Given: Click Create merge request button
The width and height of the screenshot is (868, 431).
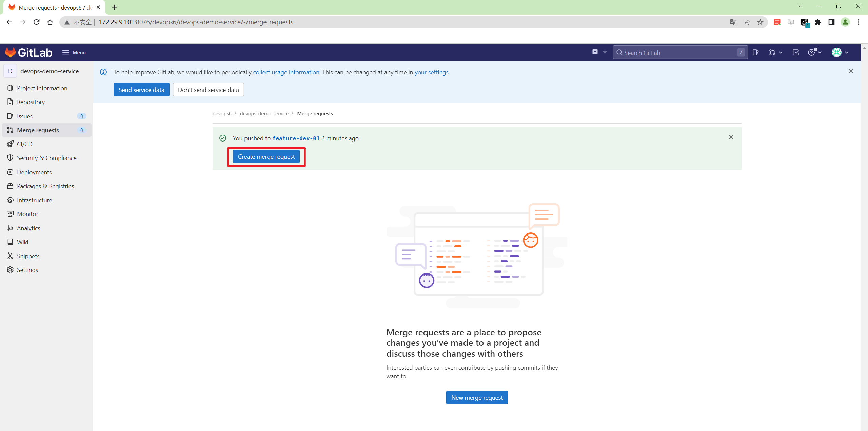Looking at the screenshot, I should [266, 157].
